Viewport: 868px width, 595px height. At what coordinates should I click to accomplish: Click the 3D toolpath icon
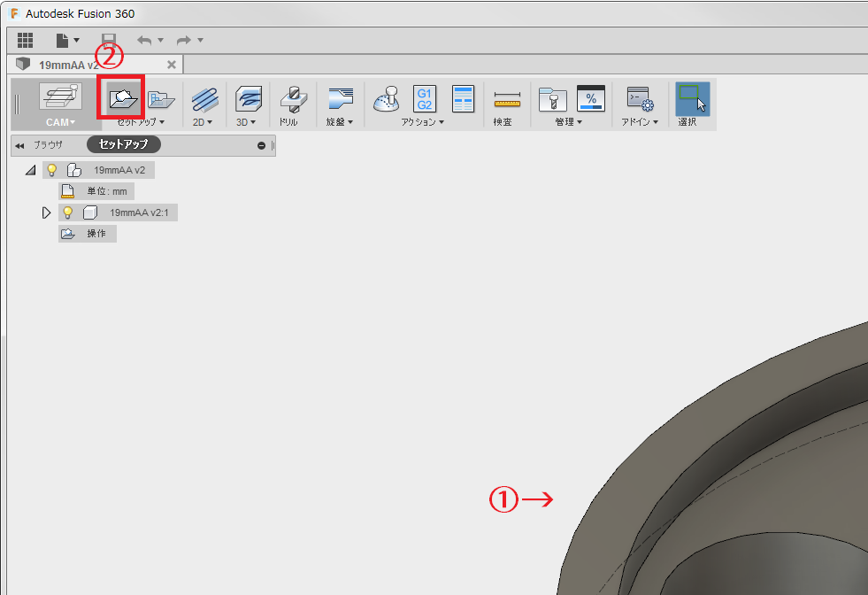click(x=248, y=99)
